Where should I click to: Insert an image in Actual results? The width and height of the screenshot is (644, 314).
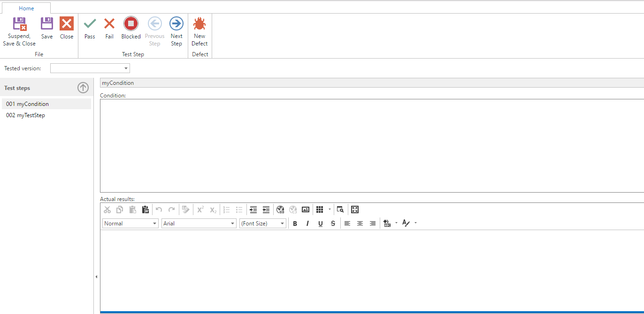(x=306, y=209)
